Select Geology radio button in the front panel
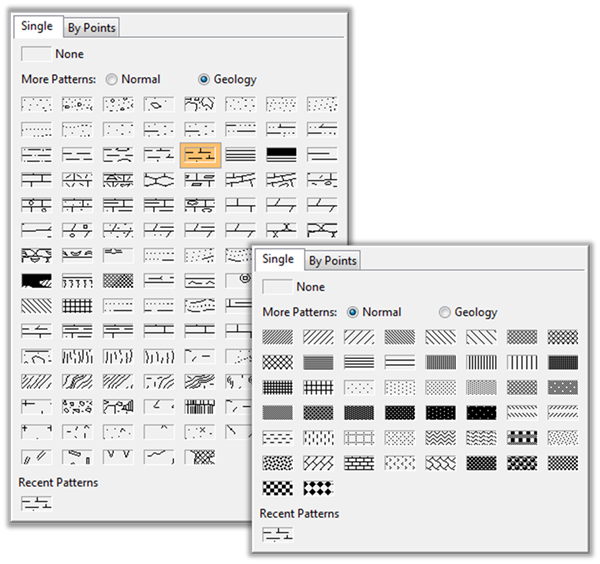 (445, 312)
